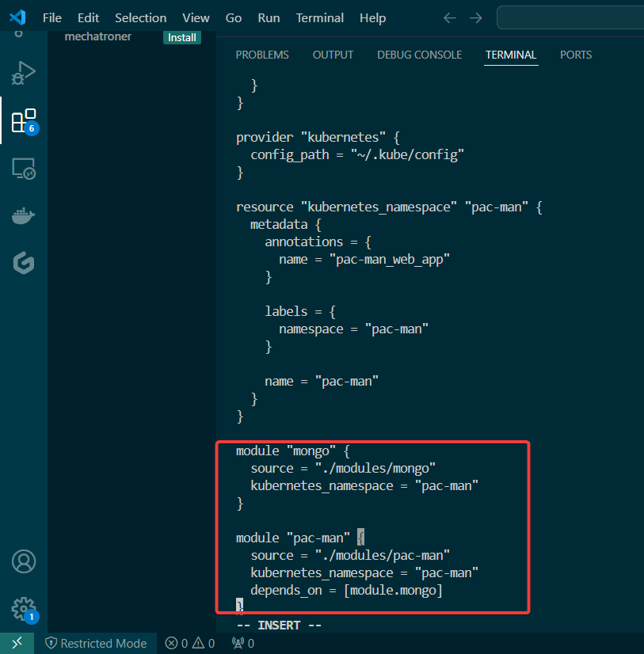
Task: Open the Remote Explorer view
Action: (23, 169)
